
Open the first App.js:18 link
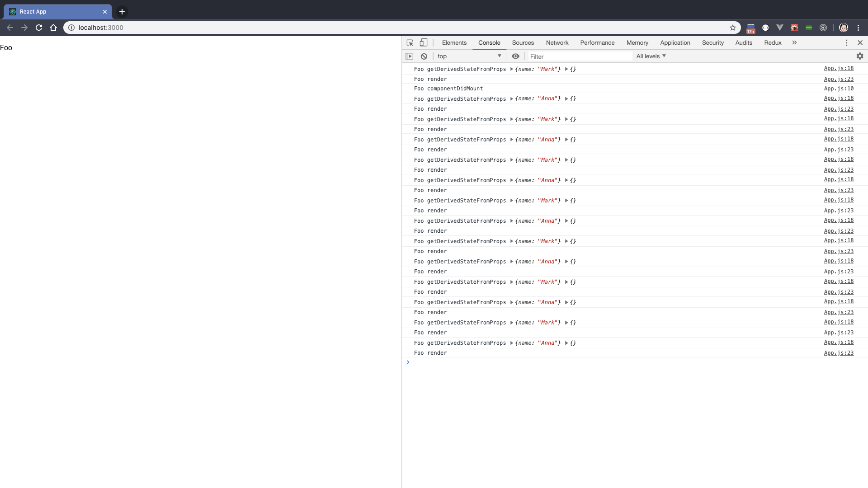[839, 68]
